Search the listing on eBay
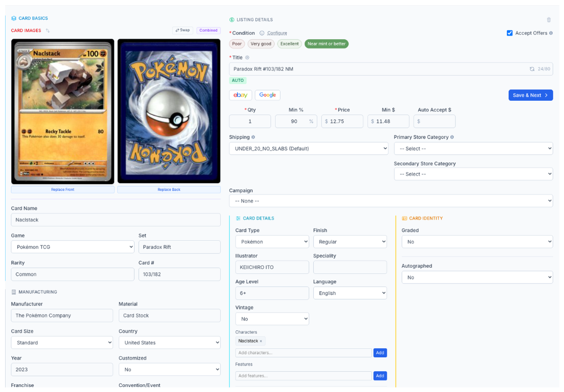The height and width of the screenshot is (392, 564). click(x=240, y=95)
